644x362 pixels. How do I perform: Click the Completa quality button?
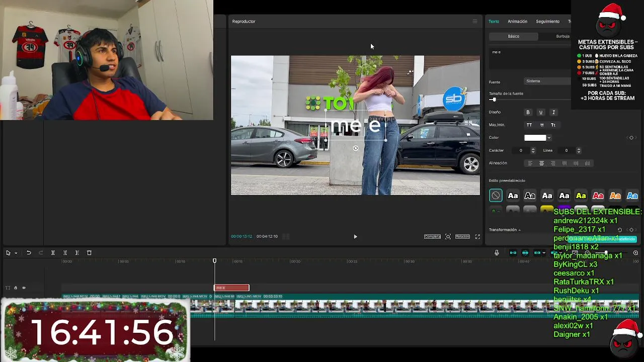[x=432, y=236]
